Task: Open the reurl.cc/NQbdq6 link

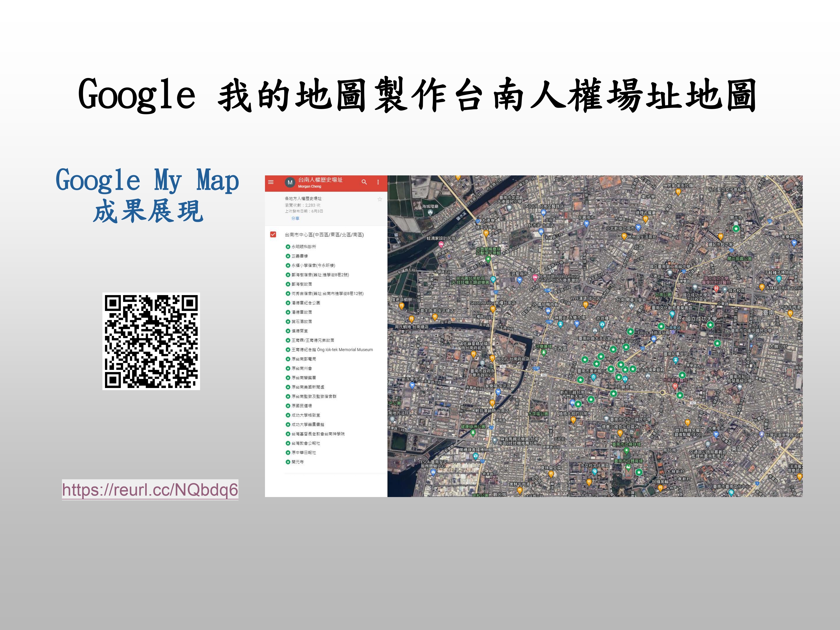Action: point(150,490)
